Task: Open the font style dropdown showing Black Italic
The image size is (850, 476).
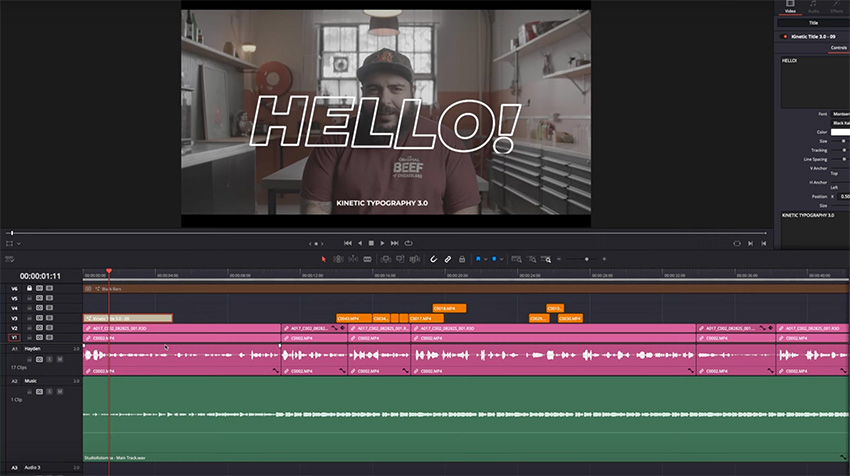Action: (840, 122)
